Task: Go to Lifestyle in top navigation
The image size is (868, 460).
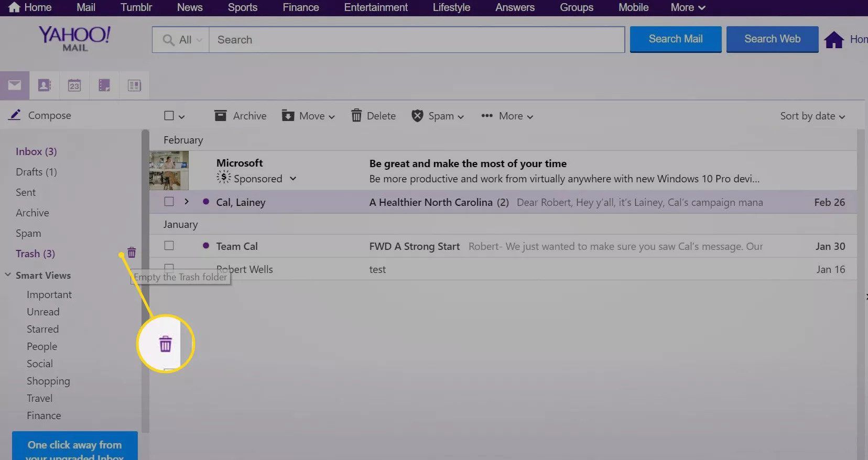Action: tap(451, 7)
